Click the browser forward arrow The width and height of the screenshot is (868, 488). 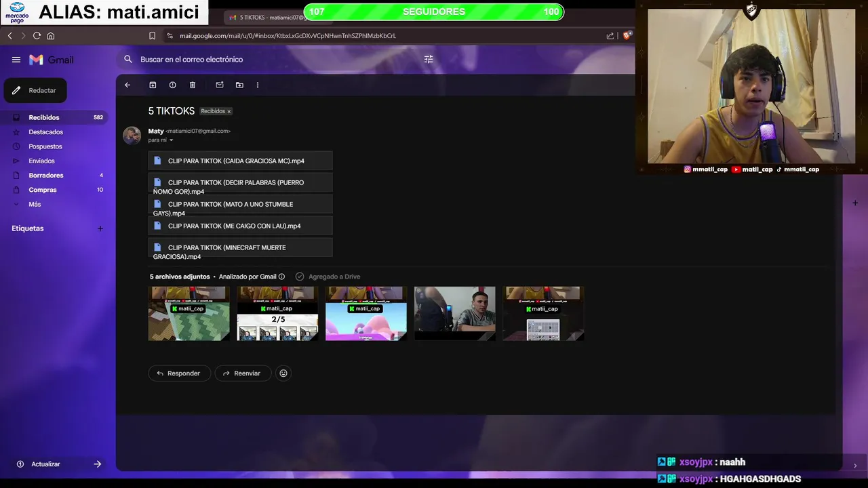(23, 36)
